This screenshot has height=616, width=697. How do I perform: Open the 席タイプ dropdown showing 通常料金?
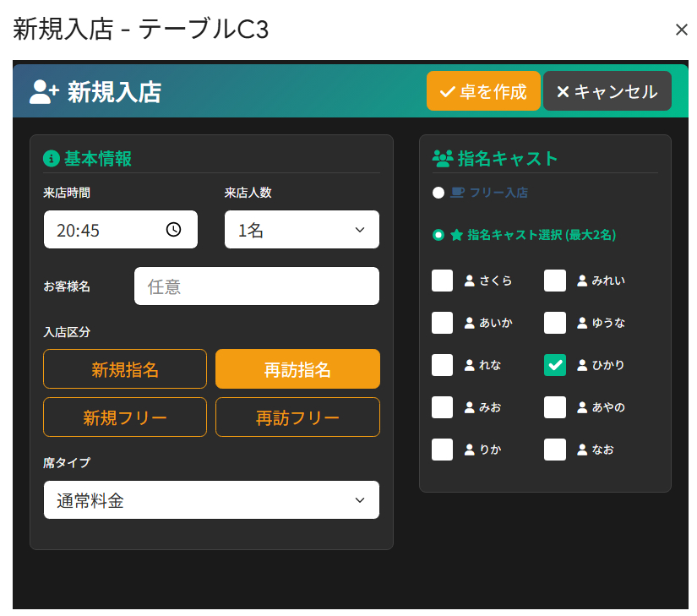point(211,499)
